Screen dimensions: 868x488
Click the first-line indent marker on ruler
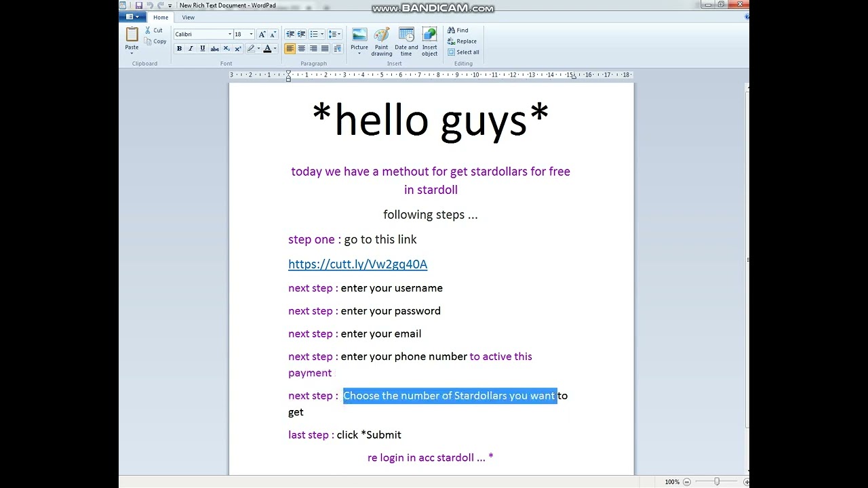[x=288, y=73]
